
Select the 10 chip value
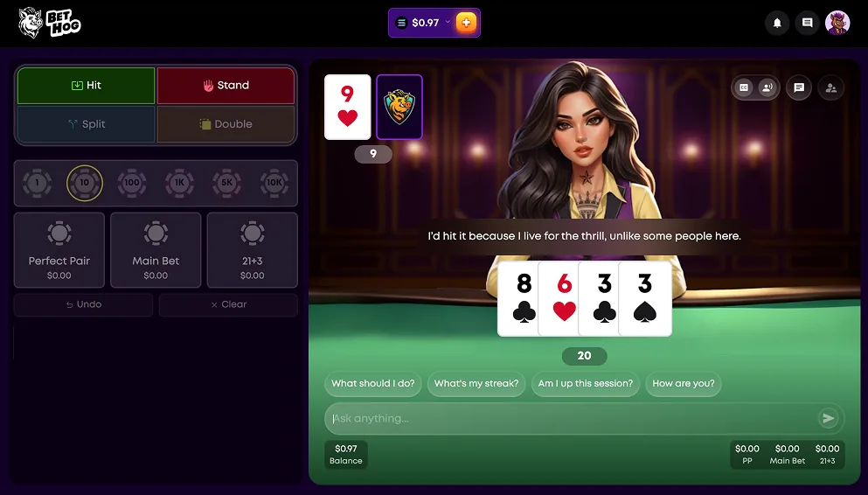pos(84,183)
